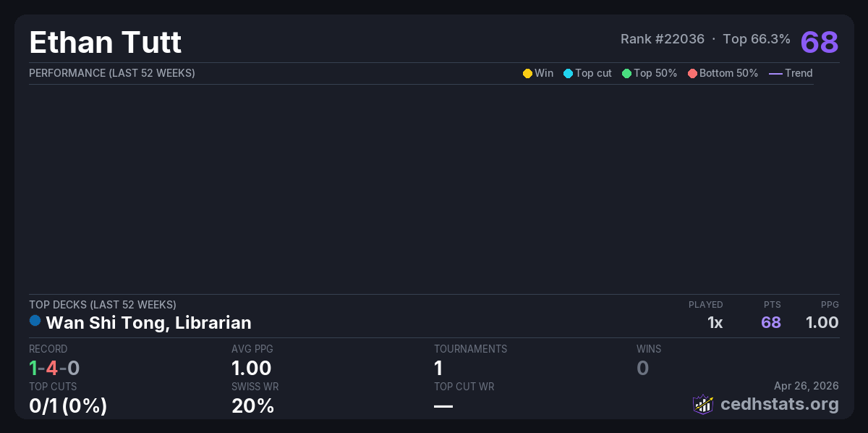Toggle the cyan Top cut legend marker
868x433 pixels.
coord(568,73)
